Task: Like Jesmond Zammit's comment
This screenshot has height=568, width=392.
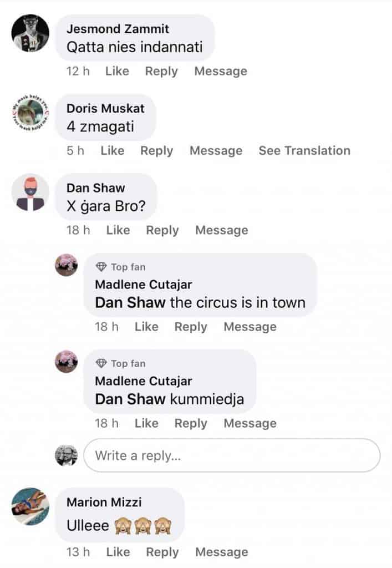Action: coord(117,71)
